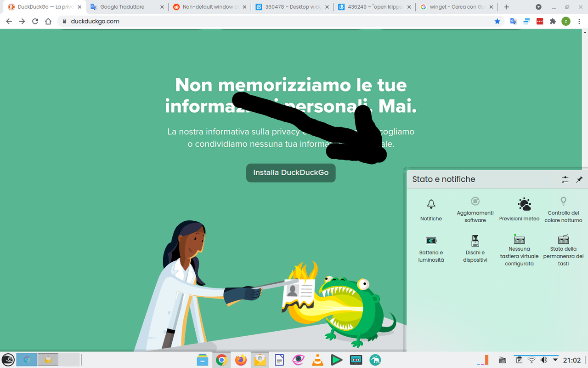Viewport: 588px width, 368px height.
Task: Launch green play triangle app
Action: click(337, 360)
